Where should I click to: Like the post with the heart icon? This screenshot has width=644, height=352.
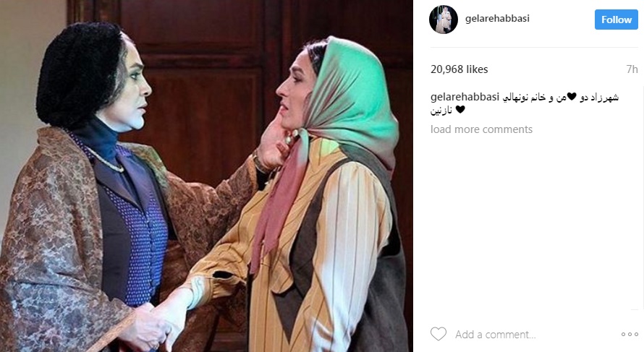point(438,334)
